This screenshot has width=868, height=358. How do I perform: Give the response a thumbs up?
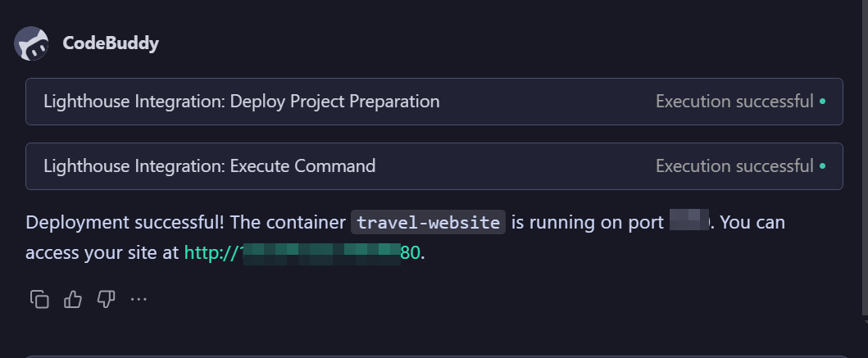[x=73, y=299]
